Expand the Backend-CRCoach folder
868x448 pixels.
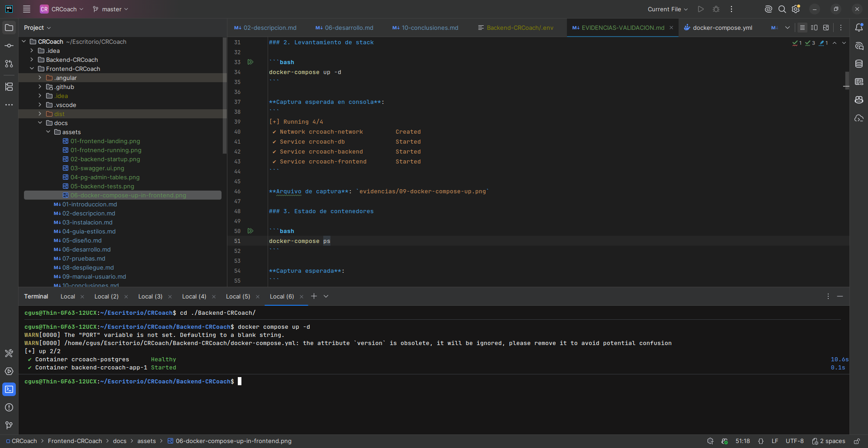32,60
